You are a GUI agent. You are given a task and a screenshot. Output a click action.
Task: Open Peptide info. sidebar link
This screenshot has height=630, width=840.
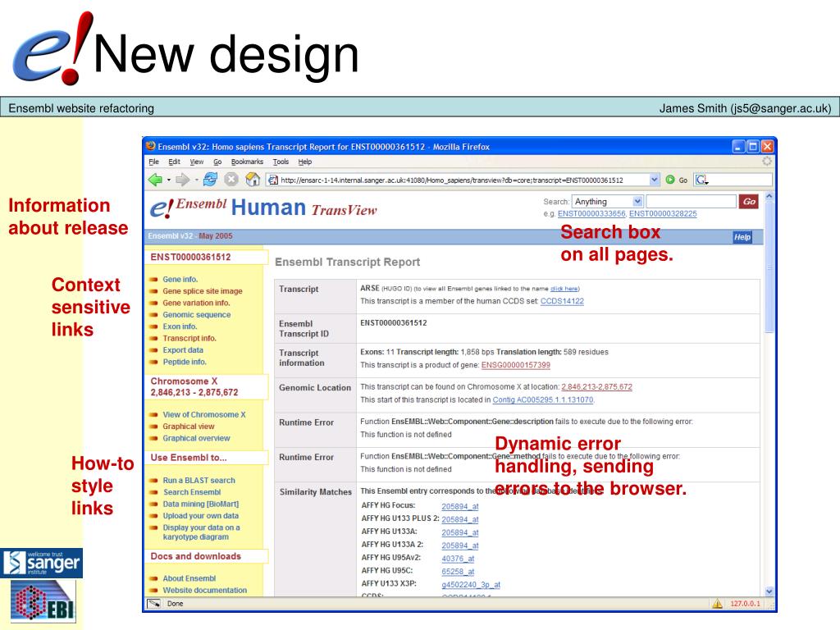coord(185,362)
